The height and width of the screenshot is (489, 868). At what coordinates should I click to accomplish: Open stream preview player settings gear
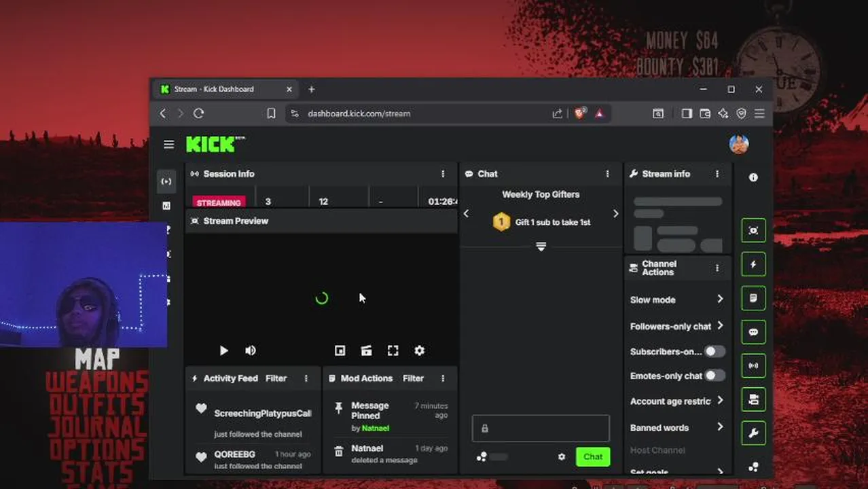(x=419, y=350)
